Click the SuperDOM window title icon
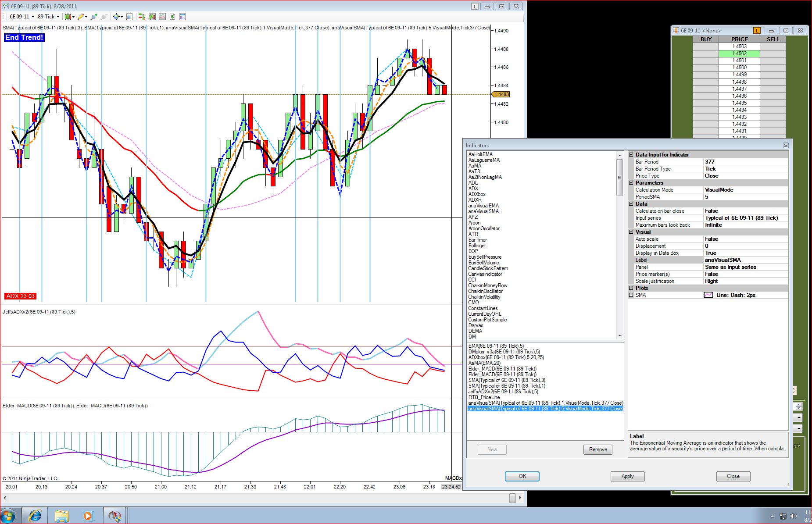 [676, 30]
